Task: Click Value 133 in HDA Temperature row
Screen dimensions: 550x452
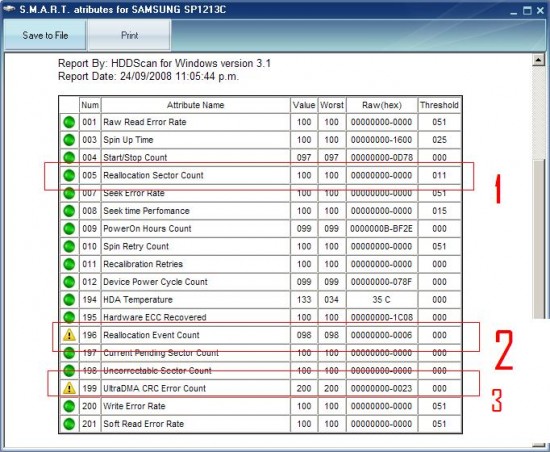Action: (x=304, y=299)
